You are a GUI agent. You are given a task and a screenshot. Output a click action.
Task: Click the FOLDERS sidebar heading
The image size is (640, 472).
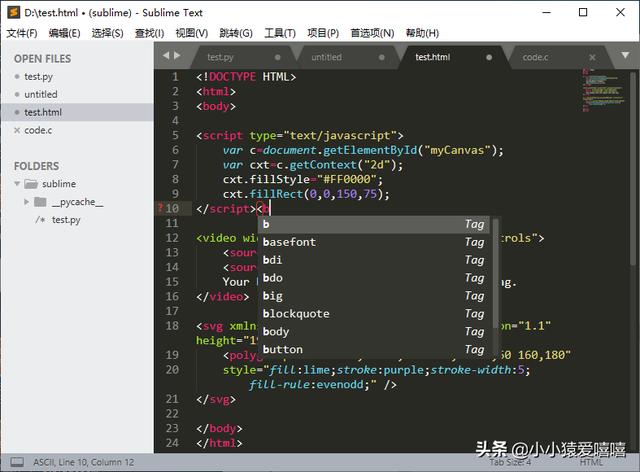36,166
